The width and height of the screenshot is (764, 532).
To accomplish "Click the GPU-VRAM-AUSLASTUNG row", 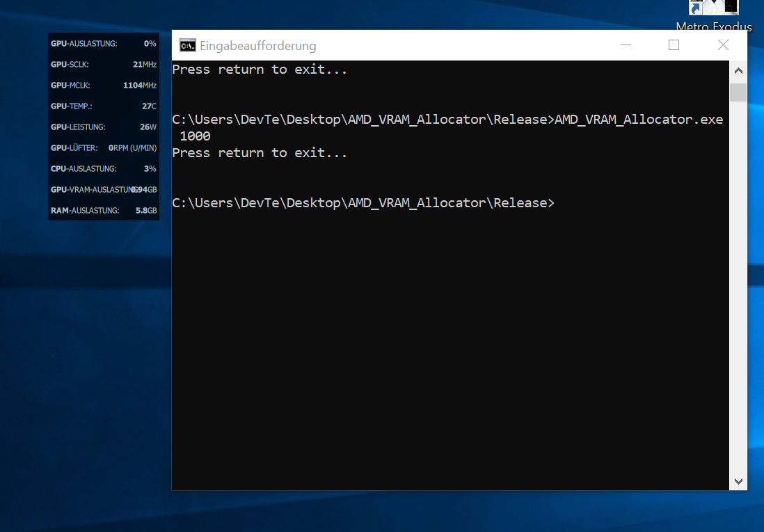I will click(103, 190).
